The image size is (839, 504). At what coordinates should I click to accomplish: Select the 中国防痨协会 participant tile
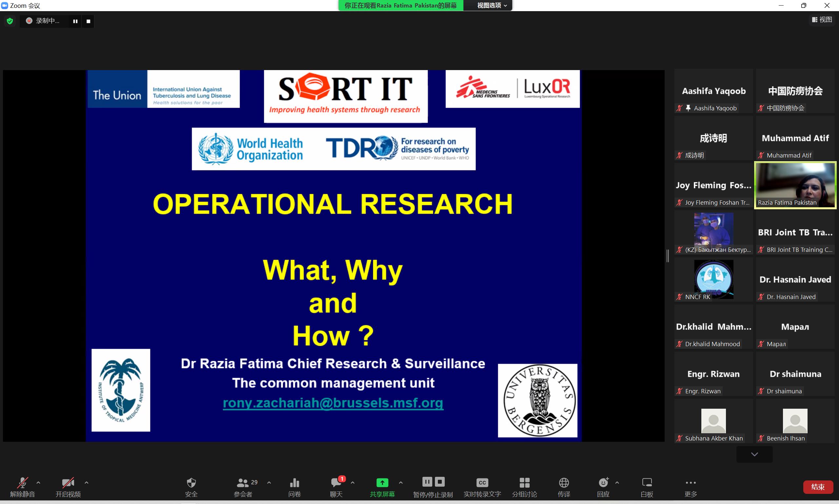coord(795,91)
